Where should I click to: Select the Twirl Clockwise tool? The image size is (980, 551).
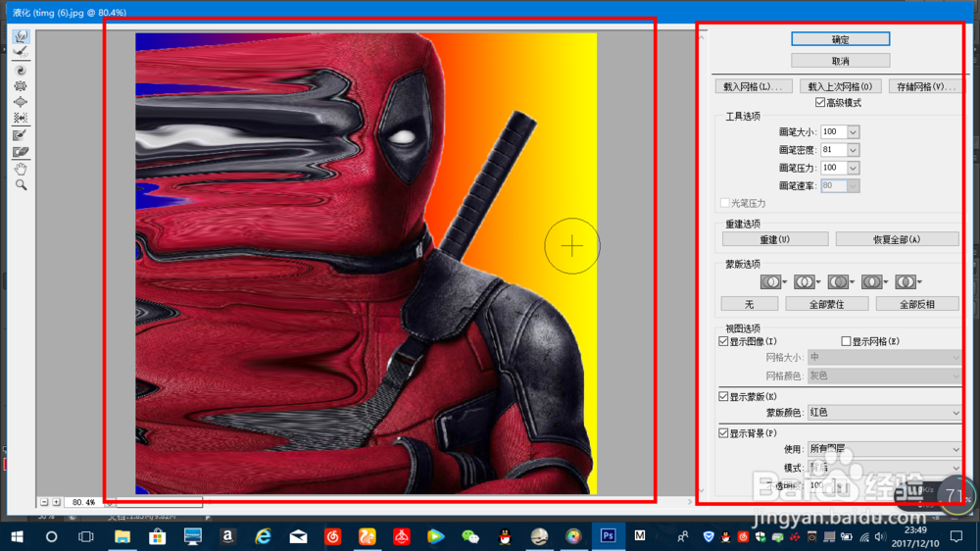(x=21, y=70)
